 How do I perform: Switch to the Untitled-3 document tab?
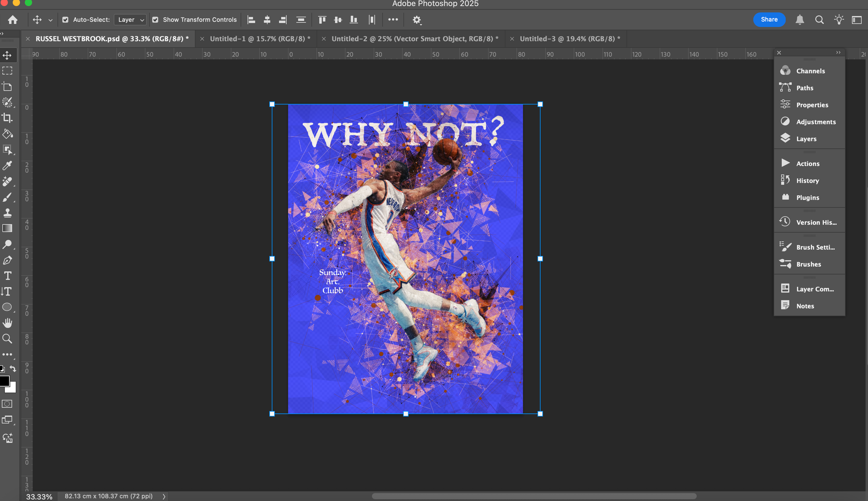click(570, 39)
